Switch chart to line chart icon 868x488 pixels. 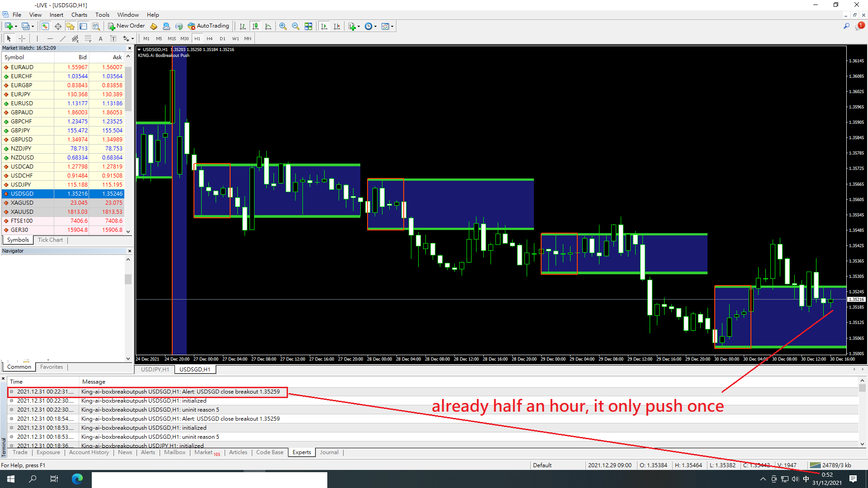pyautogui.click(x=268, y=26)
